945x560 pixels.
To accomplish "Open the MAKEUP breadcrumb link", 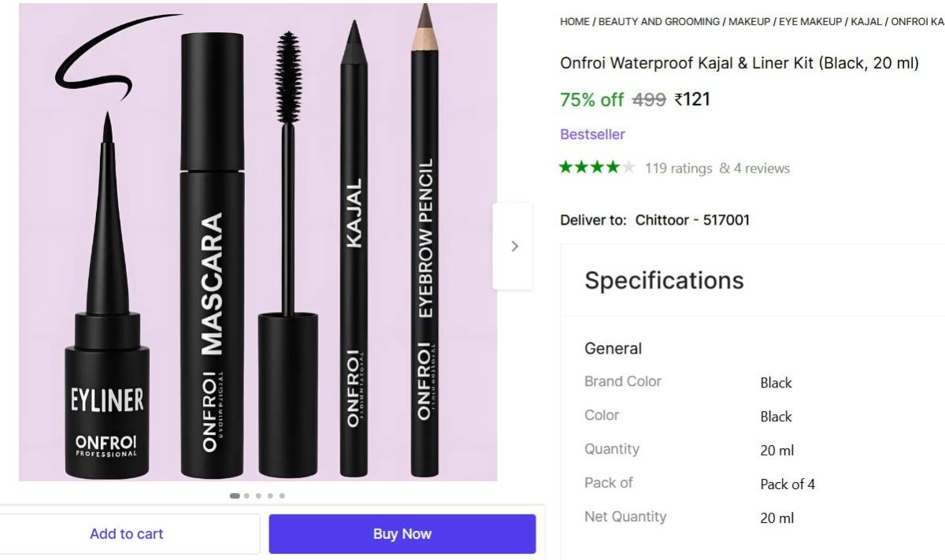I will [x=749, y=21].
